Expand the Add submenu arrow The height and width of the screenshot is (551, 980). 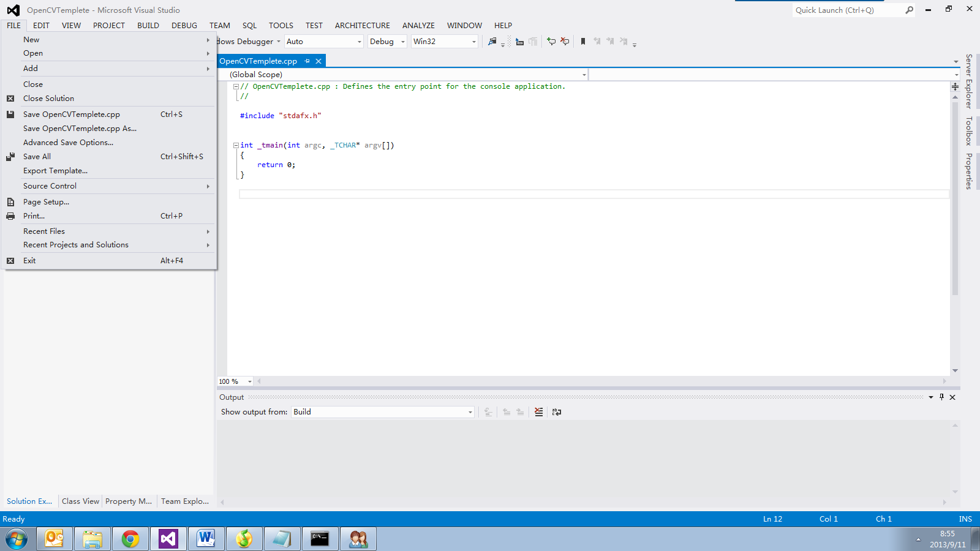(x=208, y=69)
